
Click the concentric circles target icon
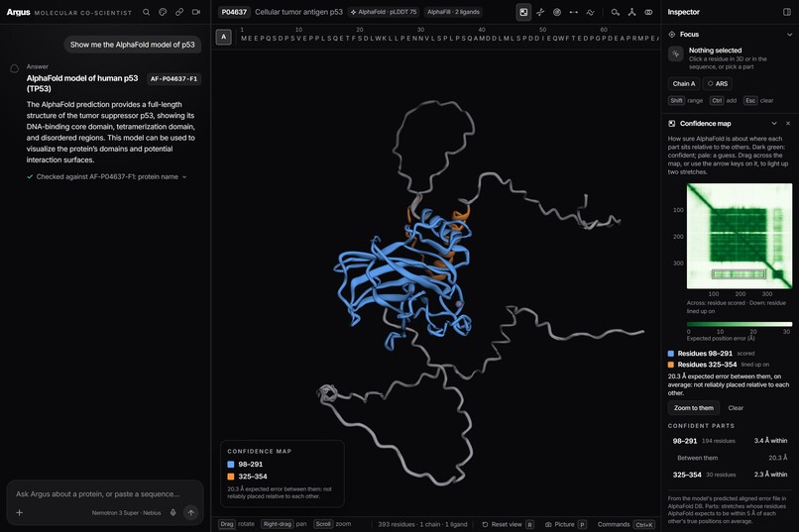pyautogui.click(x=557, y=12)
